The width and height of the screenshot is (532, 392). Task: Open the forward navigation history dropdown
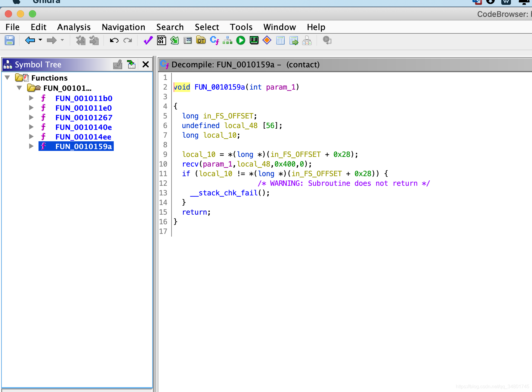pyautogui.click(x=62, y=40)
